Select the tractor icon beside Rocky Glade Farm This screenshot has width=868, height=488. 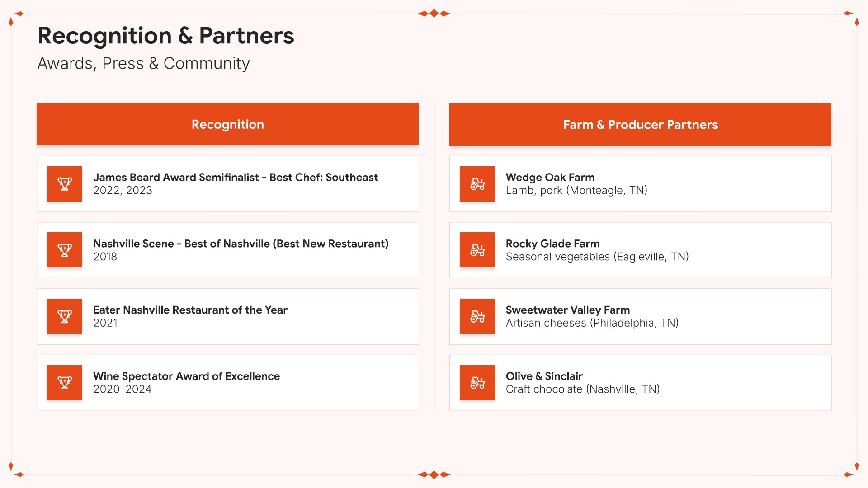click(477, 250)
